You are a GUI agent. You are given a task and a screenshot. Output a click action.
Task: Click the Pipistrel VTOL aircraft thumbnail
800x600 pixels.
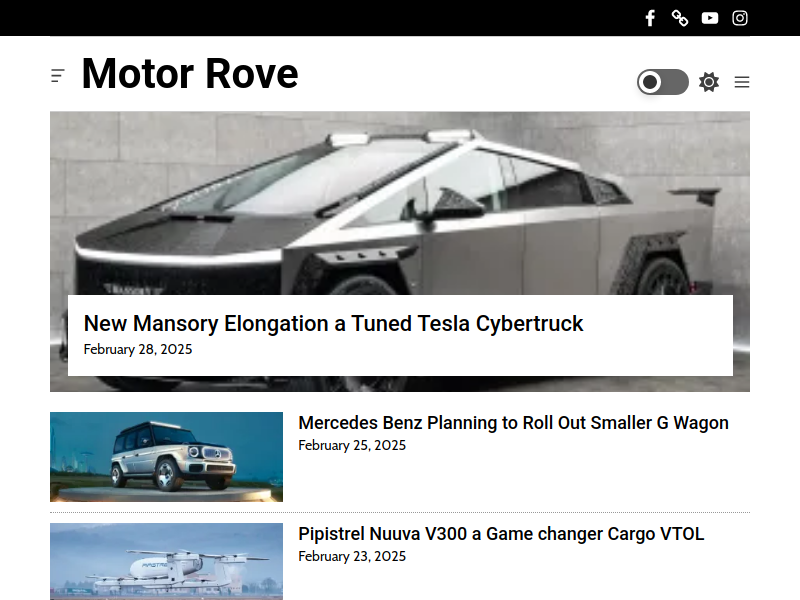click(166, 561)
